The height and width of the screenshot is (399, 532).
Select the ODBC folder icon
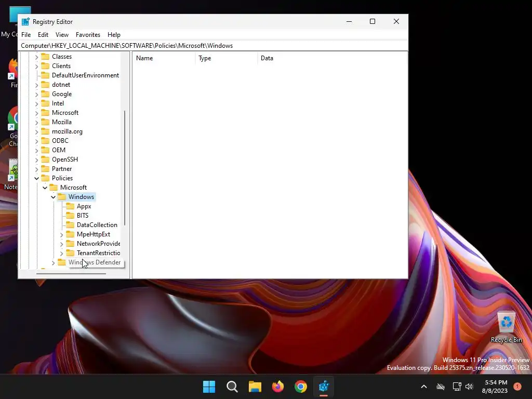45,140
